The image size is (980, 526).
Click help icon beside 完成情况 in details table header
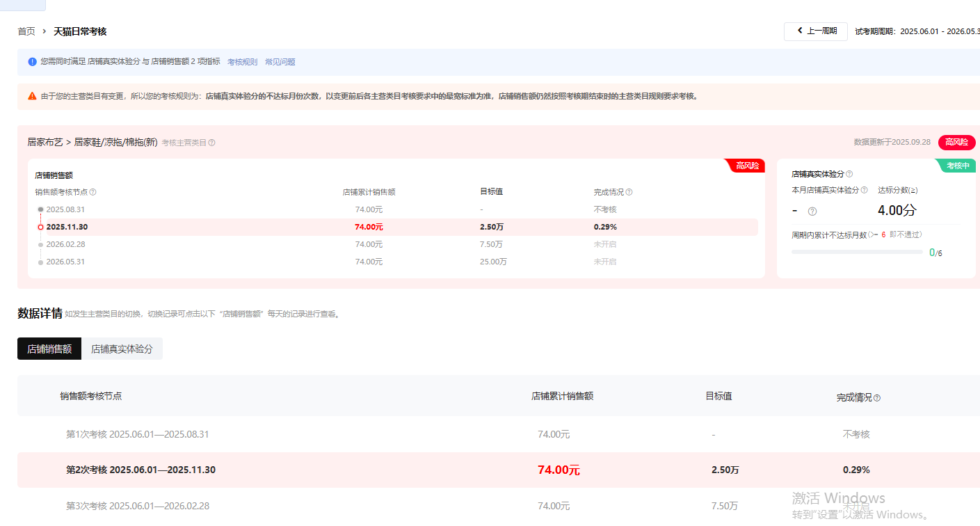point(876,398)
